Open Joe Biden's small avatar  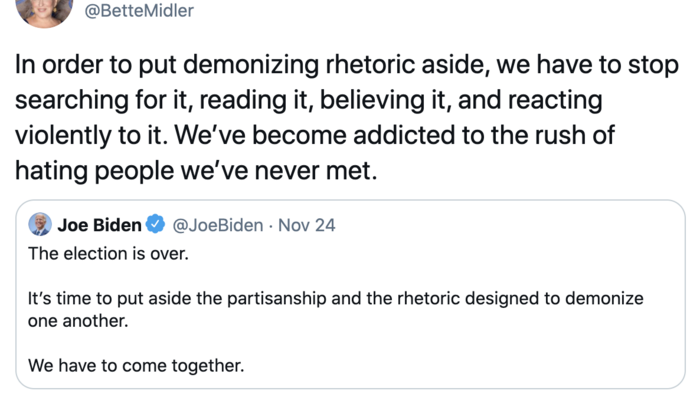tap(40, 224)
